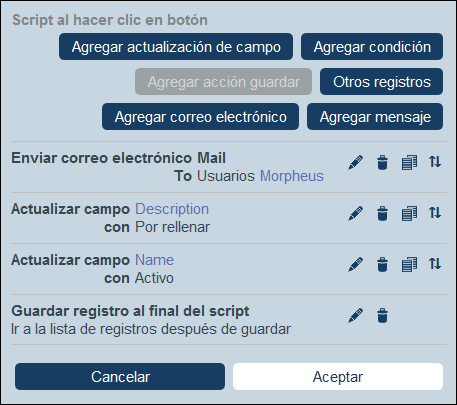Open Otros registros
This screenshot has width=457, height=405.
381,82
